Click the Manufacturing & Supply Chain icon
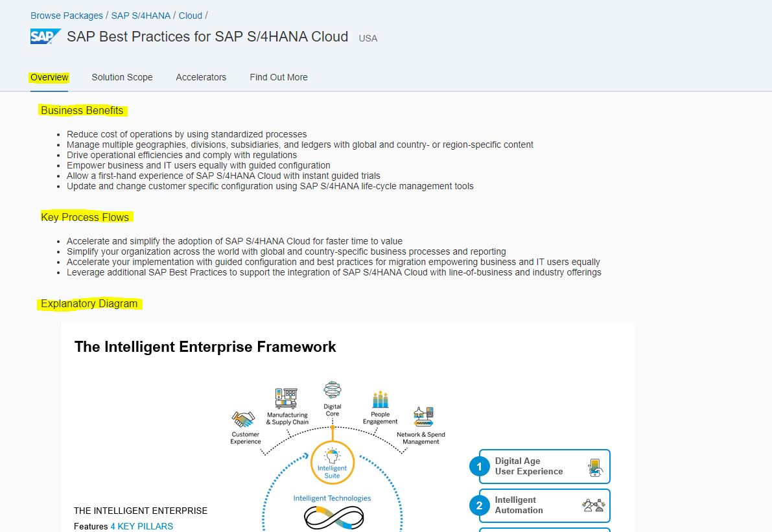772x532 pixels. 286,398
